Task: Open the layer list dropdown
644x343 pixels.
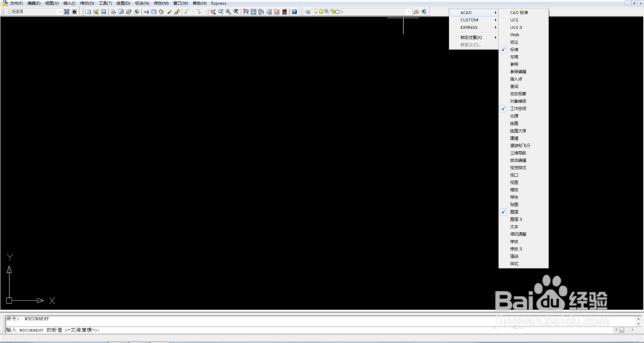Action: point(409,12)
